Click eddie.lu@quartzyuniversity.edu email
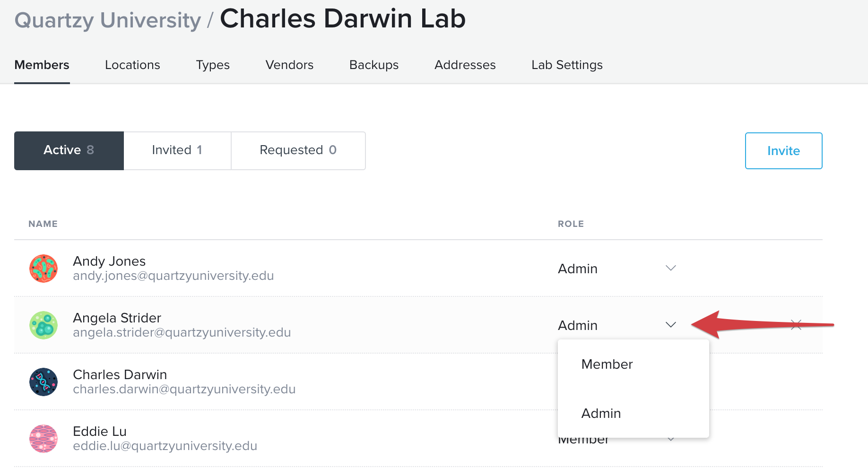Viewport: 868px width, 468px height. 165,446
